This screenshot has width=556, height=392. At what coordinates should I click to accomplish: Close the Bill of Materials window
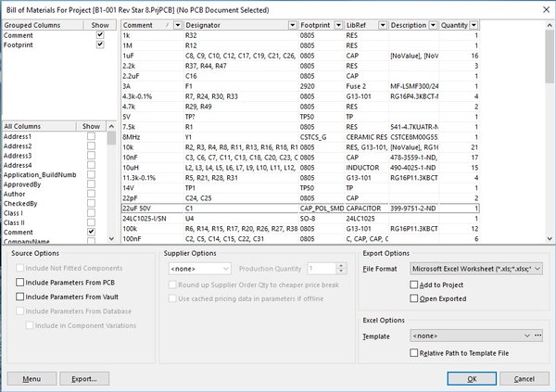(546, 10)
